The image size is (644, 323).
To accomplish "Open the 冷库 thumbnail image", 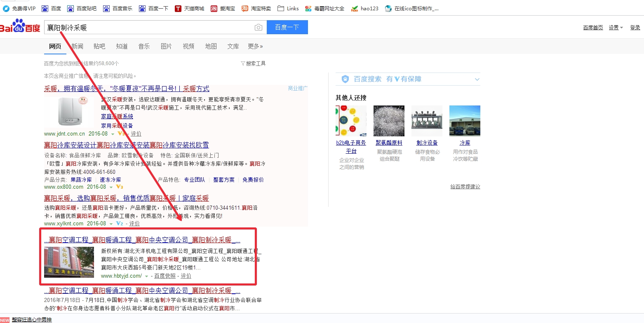I will pos(465,121).
